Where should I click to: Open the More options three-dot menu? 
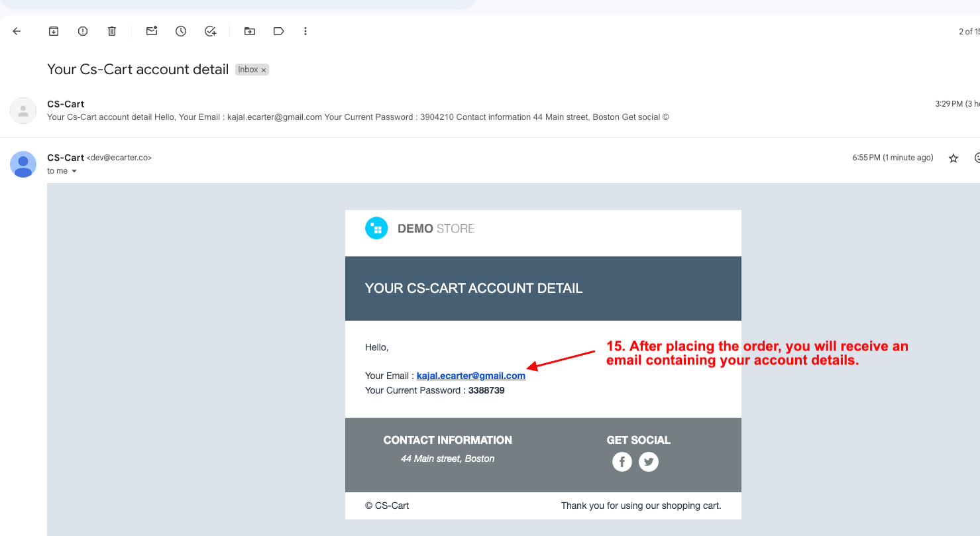click(305, 31)
